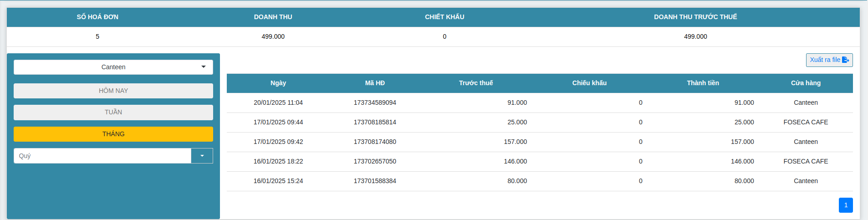The height and width of the screenshot is (220, 868).
Task: Click the Ngày column header
Action: [278, 83]
